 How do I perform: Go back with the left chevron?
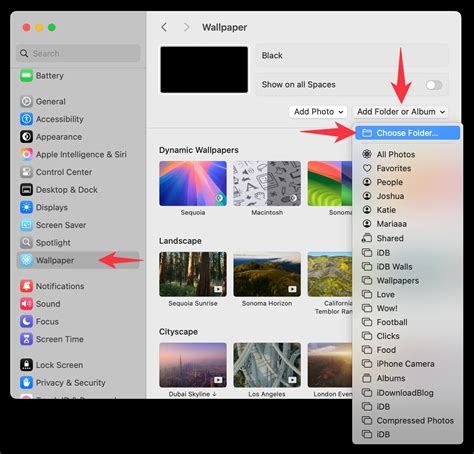(x=164, y=27)
